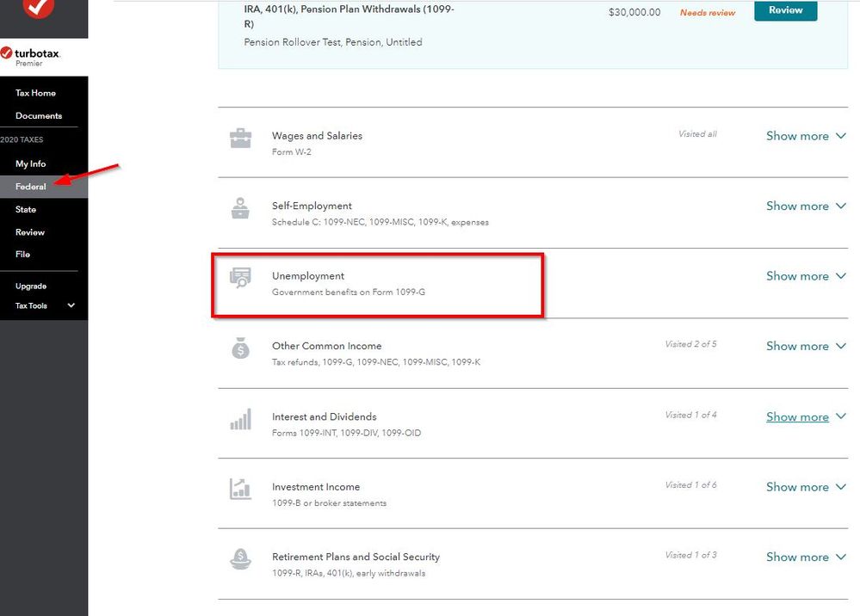Click 'IRA, 401(k), Pension Plan Withdrawals' heading

(x=349, y=16)
